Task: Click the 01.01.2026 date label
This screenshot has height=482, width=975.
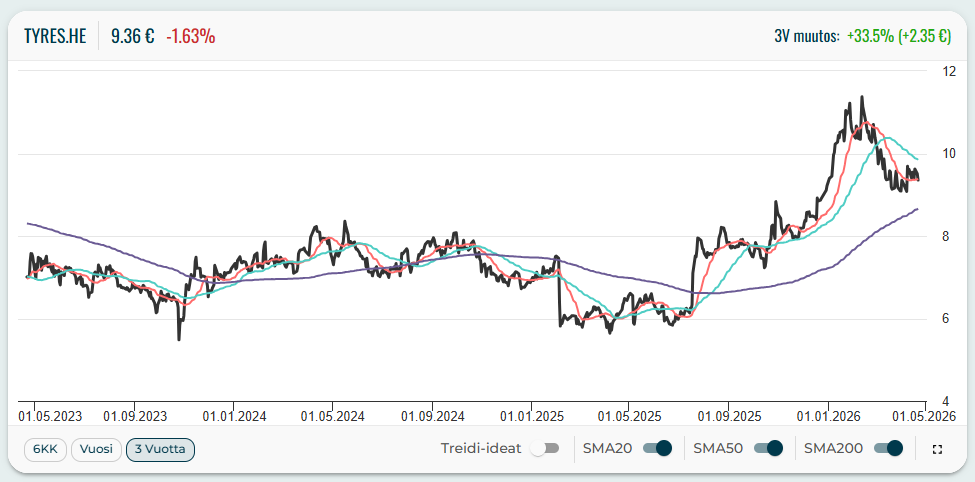Action: 827,413
